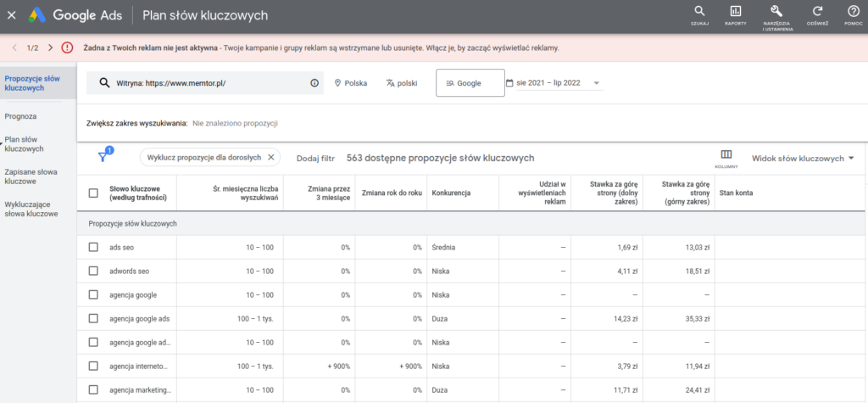Open the Pomoc help icon
Viewport: 868px width, 403px height.
[x=853, y=12]
